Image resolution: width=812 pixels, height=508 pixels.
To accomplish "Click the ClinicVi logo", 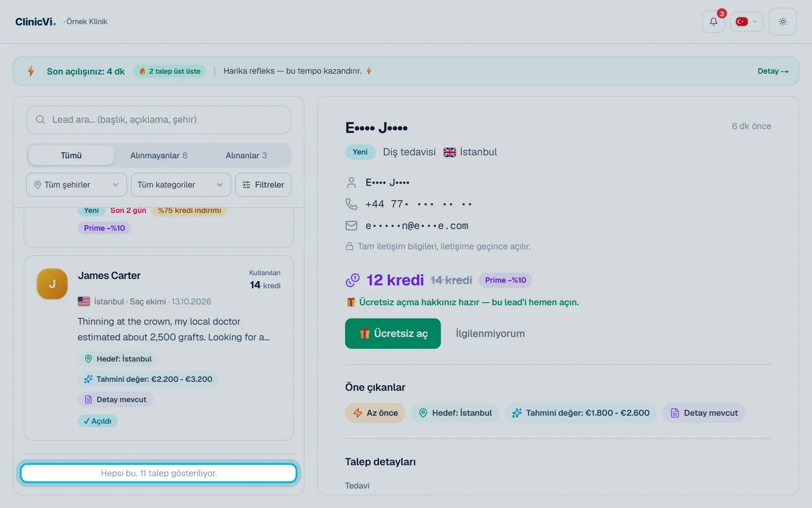I will click(x=36, y=22).
